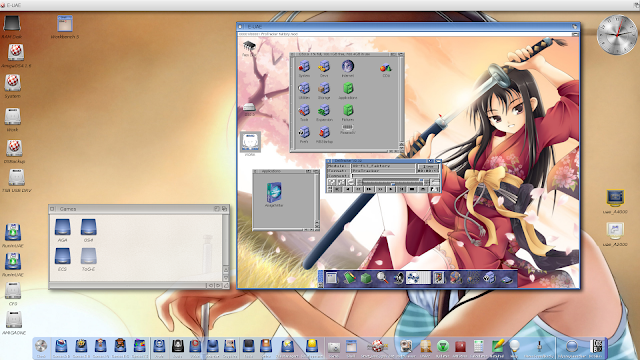Open the Tools drawer icon
This screenshot has width=640, height=360.
click(304, 110)
